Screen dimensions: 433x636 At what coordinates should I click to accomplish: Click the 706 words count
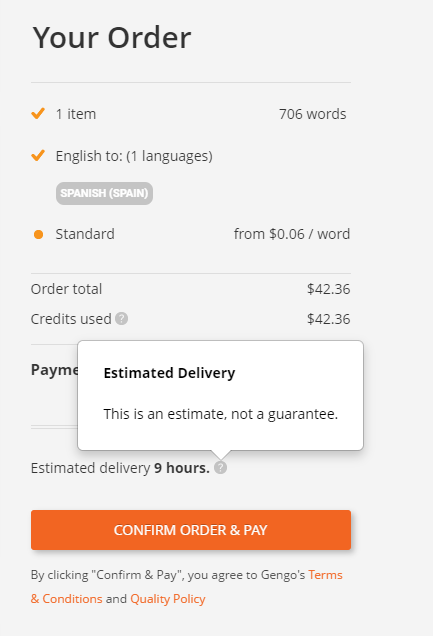(x=313, y=114)
